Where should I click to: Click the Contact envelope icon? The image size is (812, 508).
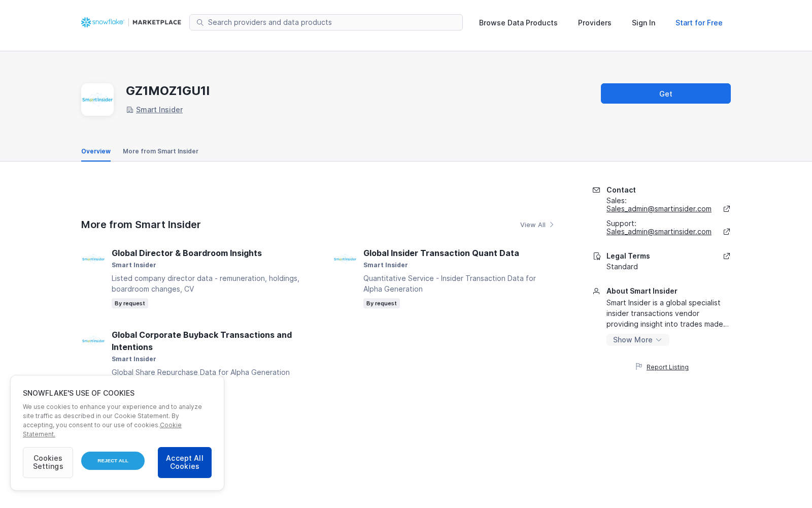[x=596, y=190]
